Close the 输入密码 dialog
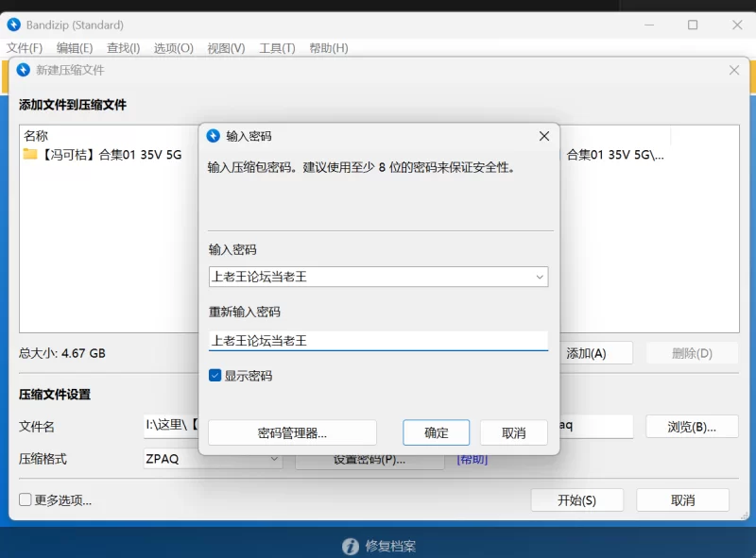Screen dimensions: 756x558 click(x=543, y=136)
